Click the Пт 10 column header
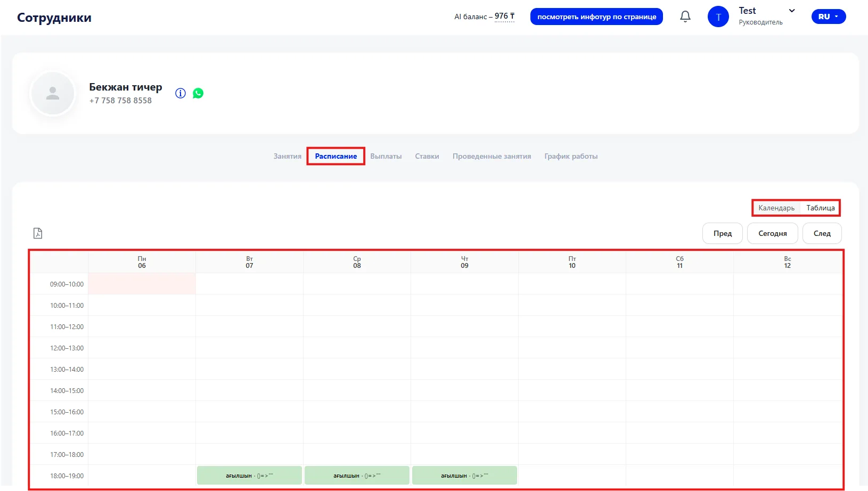The height and width of the screenshot is (491, 868). 572,262
